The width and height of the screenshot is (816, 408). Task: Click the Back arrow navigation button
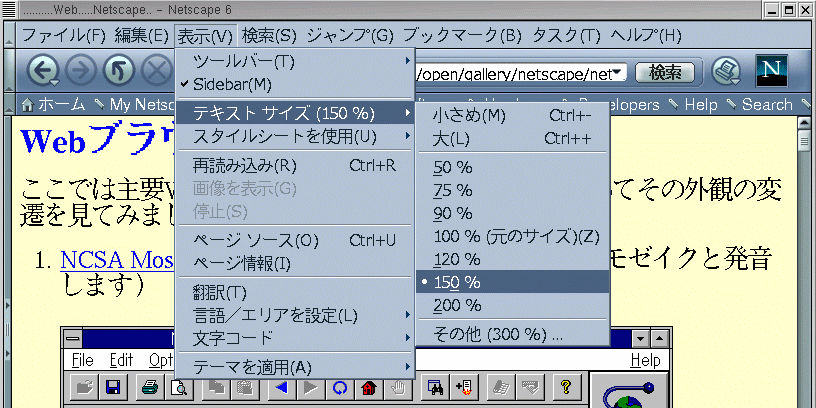point(43,71)
